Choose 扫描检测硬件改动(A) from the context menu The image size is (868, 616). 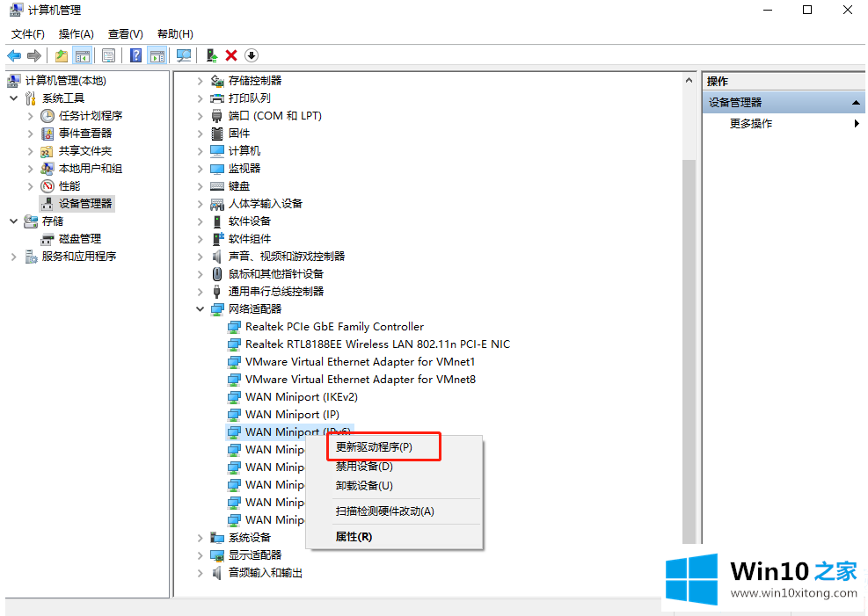384,511
